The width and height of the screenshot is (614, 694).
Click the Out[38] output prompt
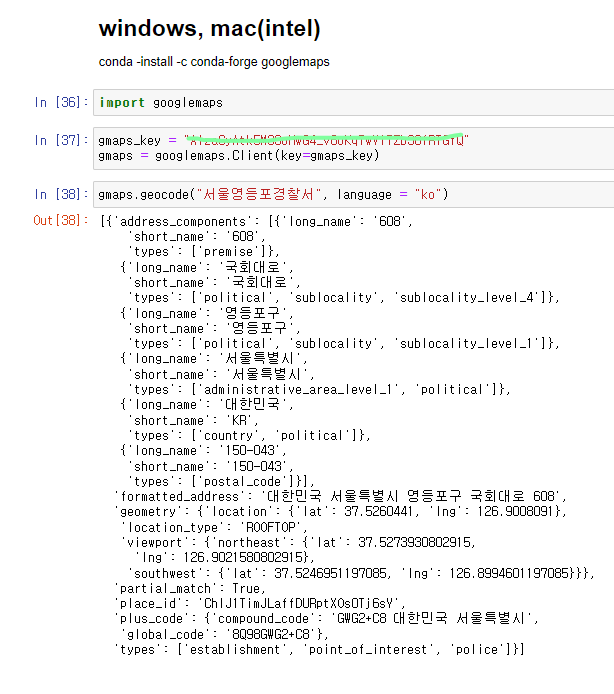61,220
